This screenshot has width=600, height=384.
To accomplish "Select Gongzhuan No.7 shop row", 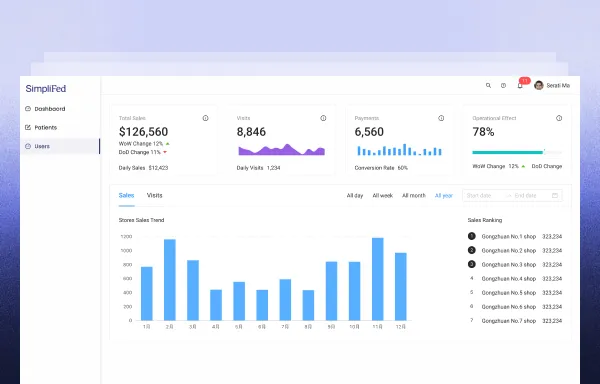I will 515,321.
